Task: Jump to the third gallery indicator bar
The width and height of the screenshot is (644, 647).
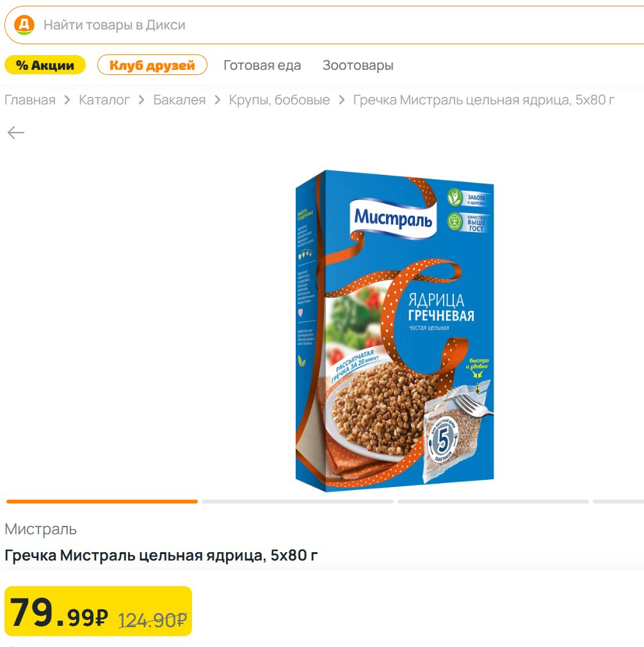Action: 493,502
